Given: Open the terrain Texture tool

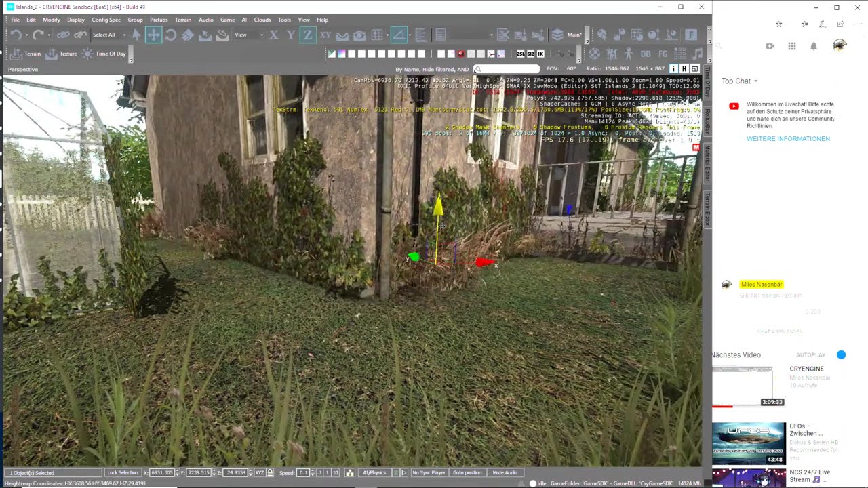Looking at the screenshot, I should click(x=61, y=54).
